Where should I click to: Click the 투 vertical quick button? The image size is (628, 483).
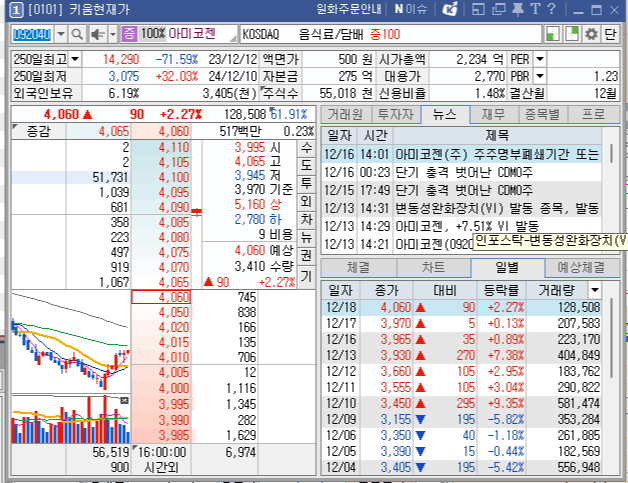pos(306,183)
